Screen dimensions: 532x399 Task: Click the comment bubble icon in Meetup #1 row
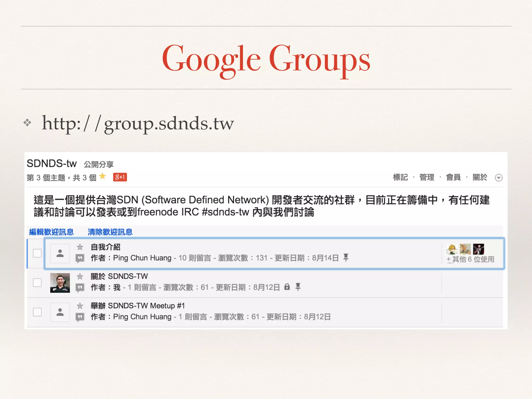[x=80, y=317]
